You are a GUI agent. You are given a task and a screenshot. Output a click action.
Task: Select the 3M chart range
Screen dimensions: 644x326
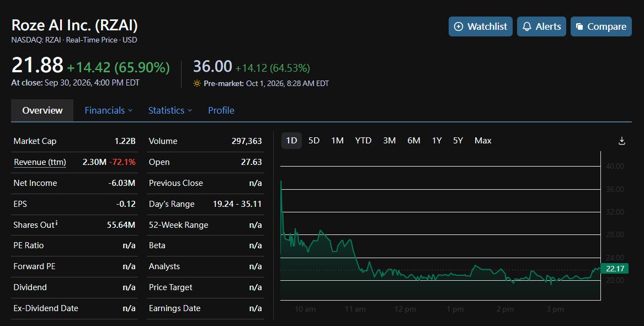click(x=390, y=141)
